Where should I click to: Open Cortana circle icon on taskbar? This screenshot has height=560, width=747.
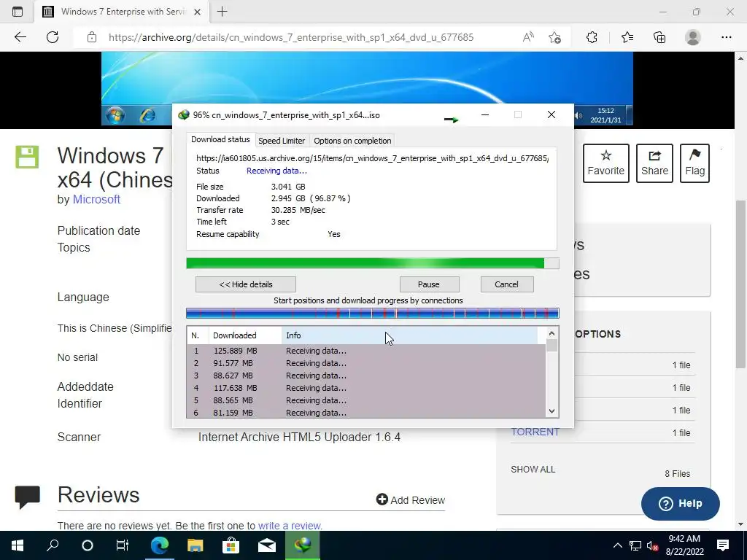88,545
